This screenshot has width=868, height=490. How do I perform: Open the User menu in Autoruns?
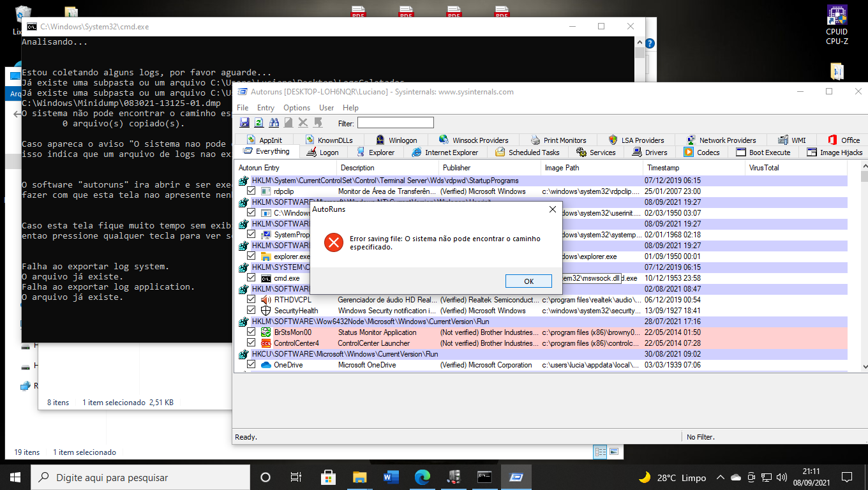[x=327, y=108]
